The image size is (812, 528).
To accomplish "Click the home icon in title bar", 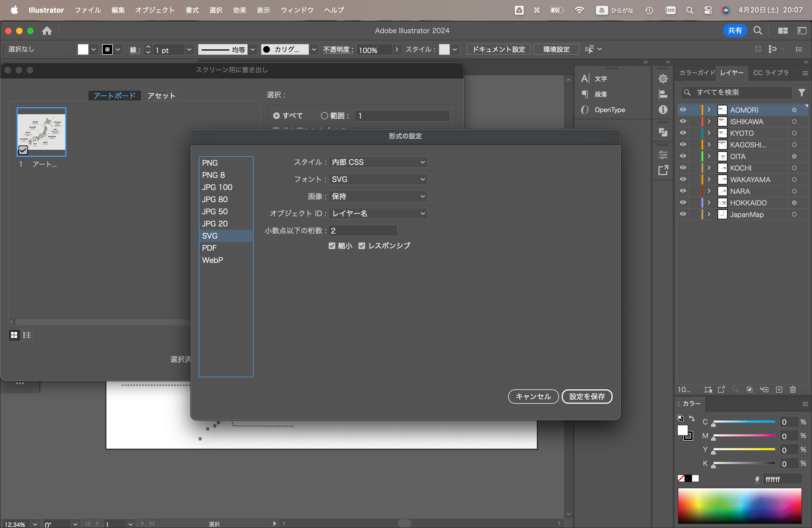I will pyautogui.click(x=47, y=31).
